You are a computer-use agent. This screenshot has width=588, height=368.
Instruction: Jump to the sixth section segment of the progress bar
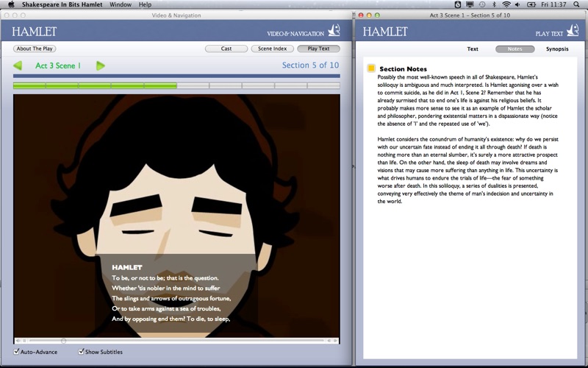point(193,85)
